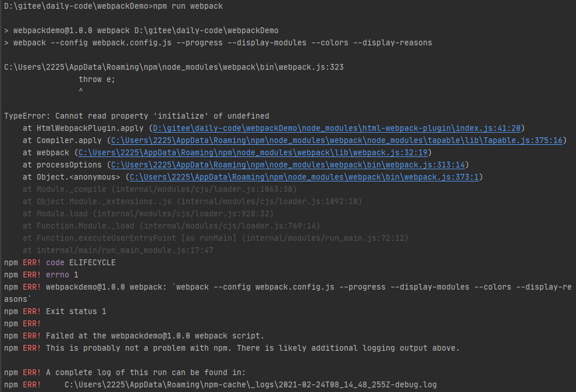Click the "npm run webpack" command line
The image size is (576, 392).
pos(187,6)
